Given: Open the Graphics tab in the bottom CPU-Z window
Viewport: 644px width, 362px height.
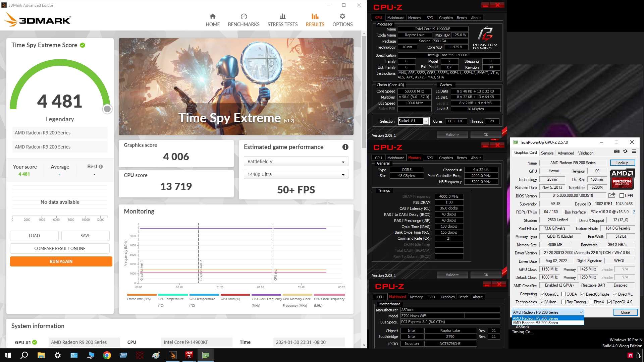Looking at the screenshot, I should point(447,297).
